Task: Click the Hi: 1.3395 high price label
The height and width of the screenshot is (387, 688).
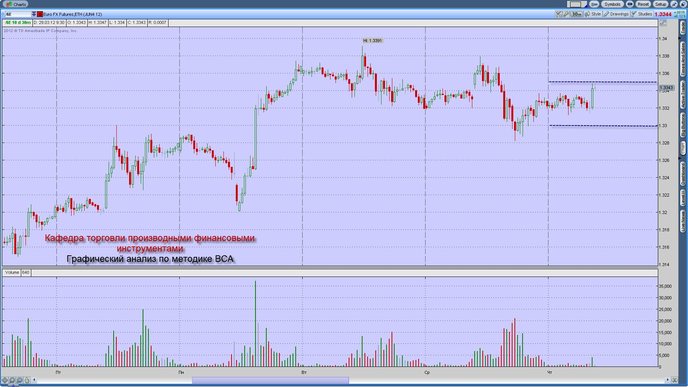Action: coord(372,40)
